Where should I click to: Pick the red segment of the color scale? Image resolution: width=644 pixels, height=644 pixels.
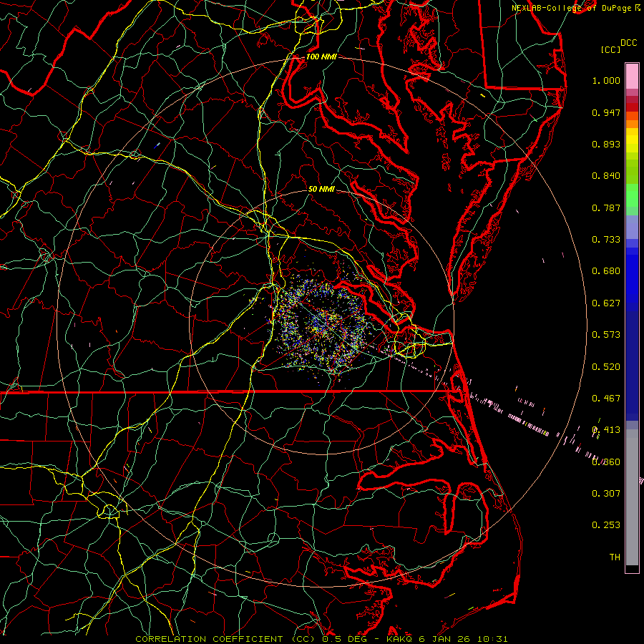click(632, 107)
